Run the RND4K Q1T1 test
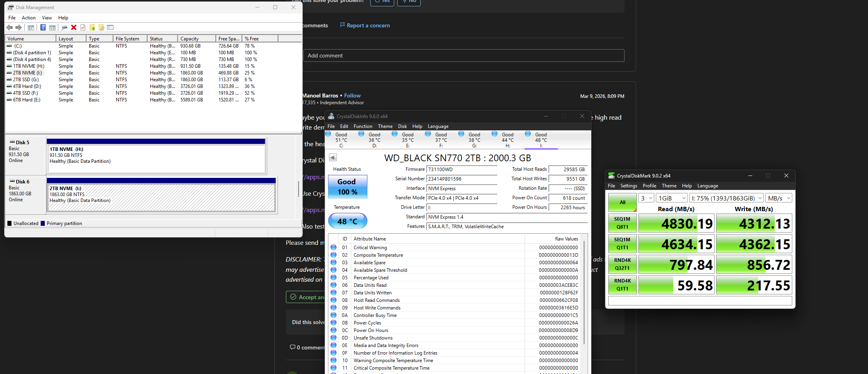The width and height of the screenshot is (868, 374). click(623, 285)
